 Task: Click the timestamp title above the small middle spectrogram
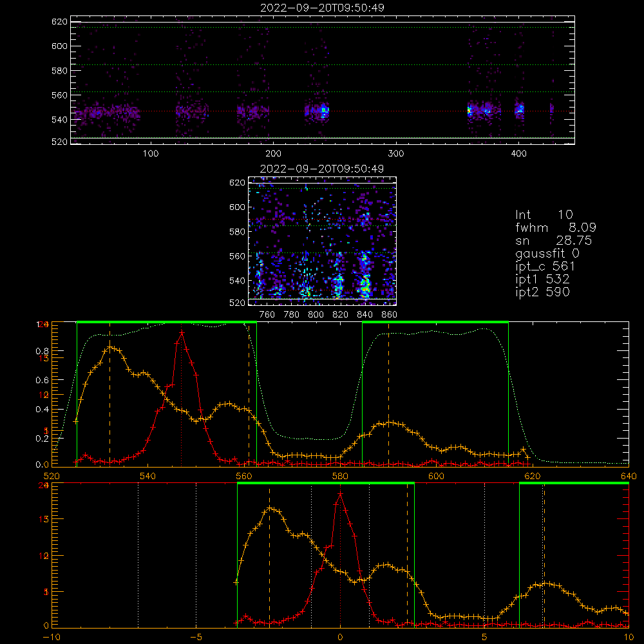tap(322, 169)
